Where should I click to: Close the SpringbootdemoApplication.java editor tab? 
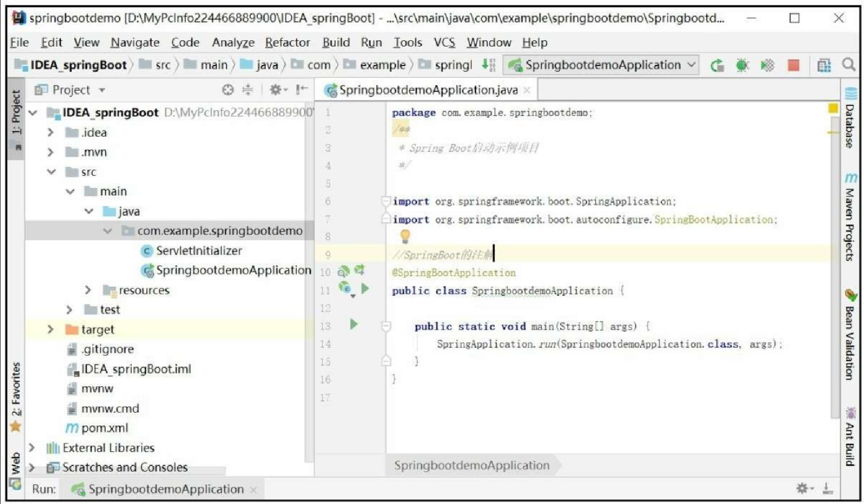point(527,90)
